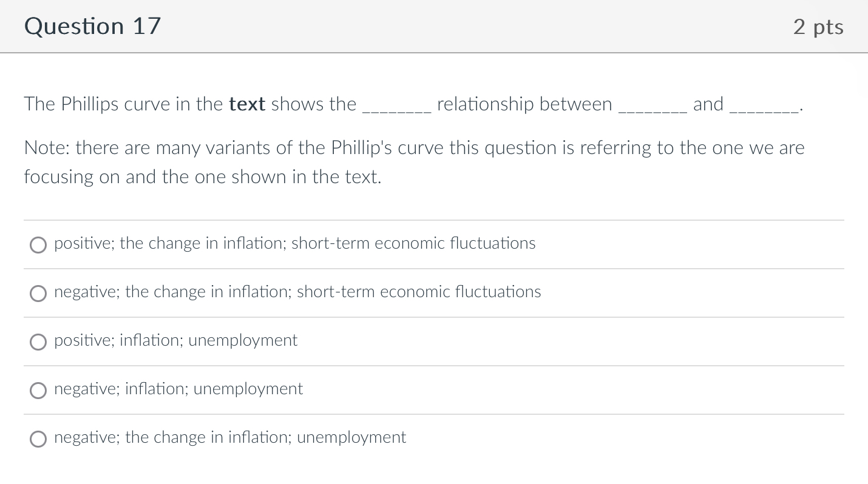The width and height of the screenshot is (868, 484).
Task: Select the first answer option radio button
Action: [x=38, y=244]
